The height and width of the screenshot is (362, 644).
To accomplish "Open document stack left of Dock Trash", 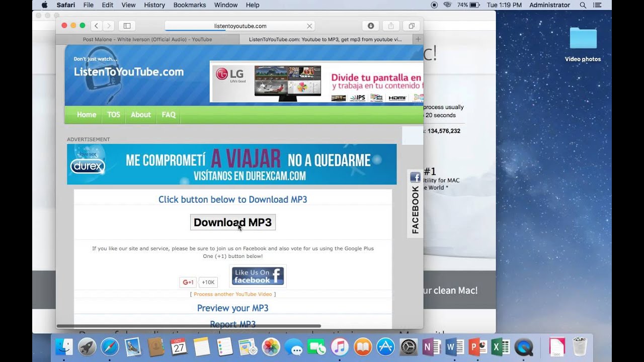I will point(557,347).
